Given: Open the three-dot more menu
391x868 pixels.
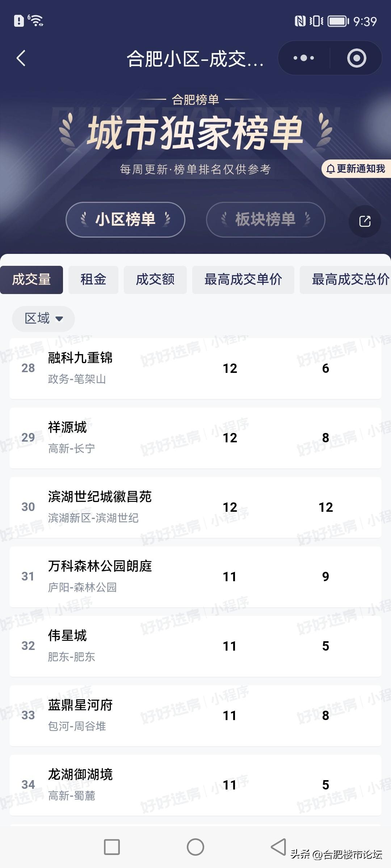Looking at the screenshot, I should 304,58.
